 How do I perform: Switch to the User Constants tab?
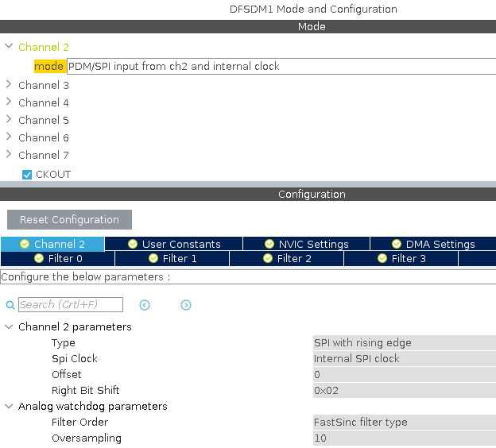(173, 244)
